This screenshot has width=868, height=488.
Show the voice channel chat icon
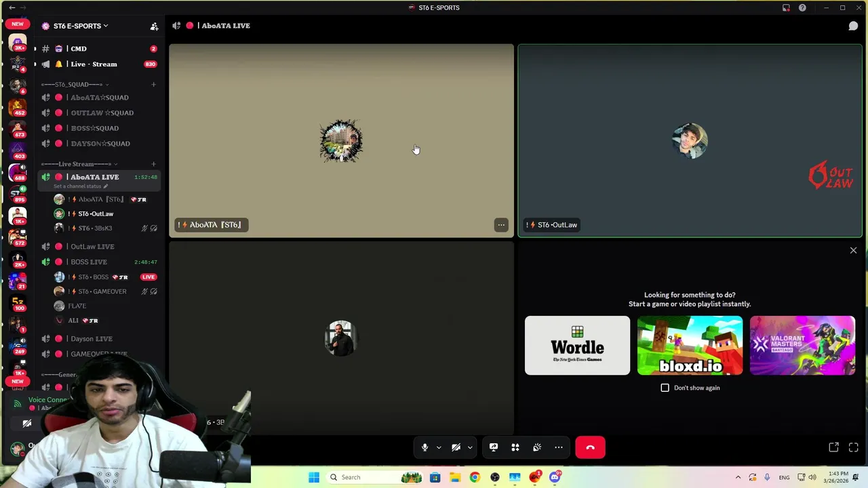pos(853,26)
